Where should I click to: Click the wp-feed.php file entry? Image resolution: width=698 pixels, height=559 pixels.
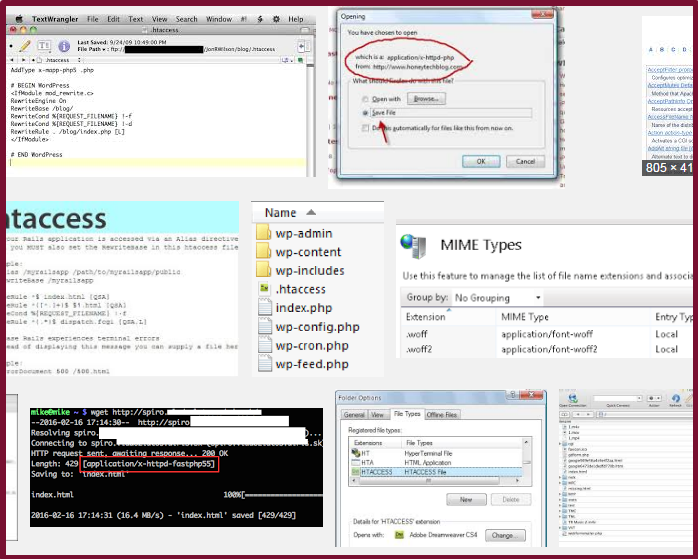[x=312, y=364]
